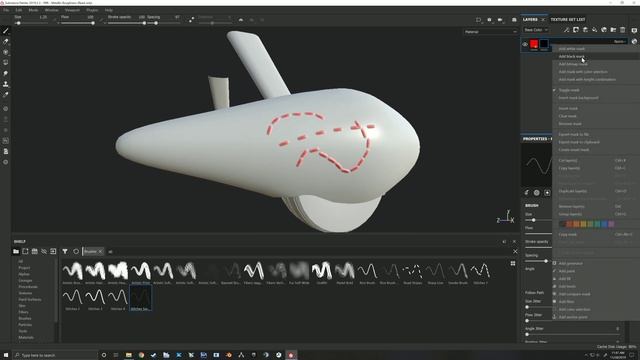Toggle layer visibility eye icon
Viewport: 640px width, 360px height.
(525, 44)
